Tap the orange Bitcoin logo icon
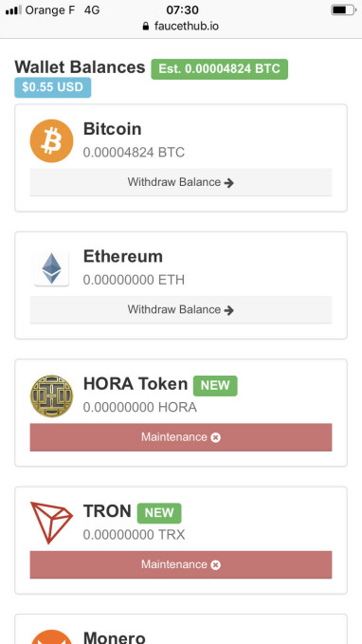The height and width of the screenshot is (644, 362). pos(51,141)
